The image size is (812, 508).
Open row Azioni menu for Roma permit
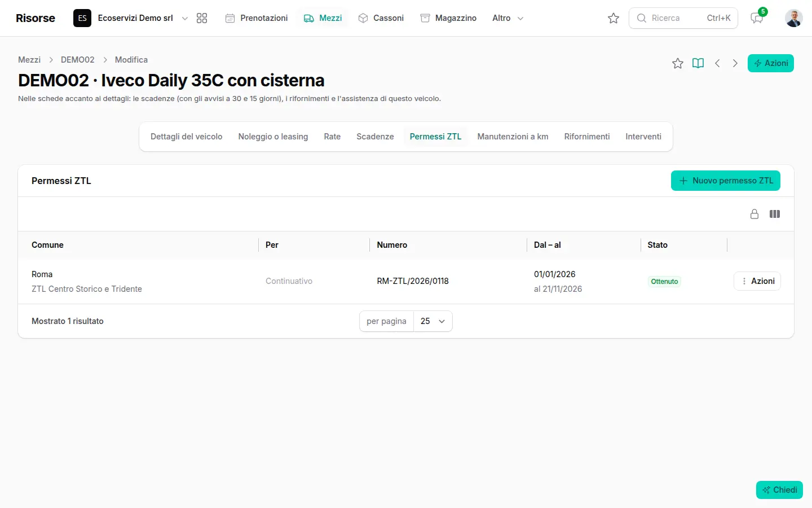click(x=757, y=281)
